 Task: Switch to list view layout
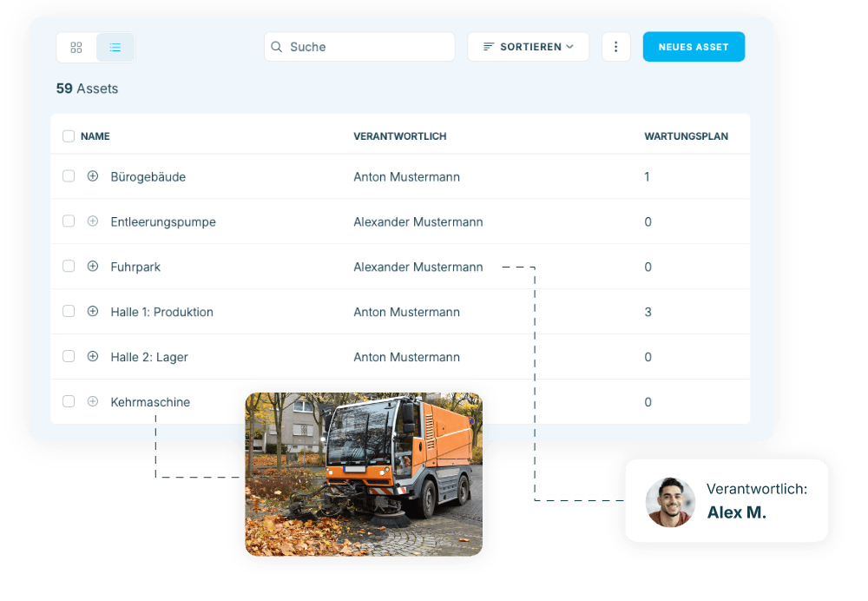click(x=115, y=48)
